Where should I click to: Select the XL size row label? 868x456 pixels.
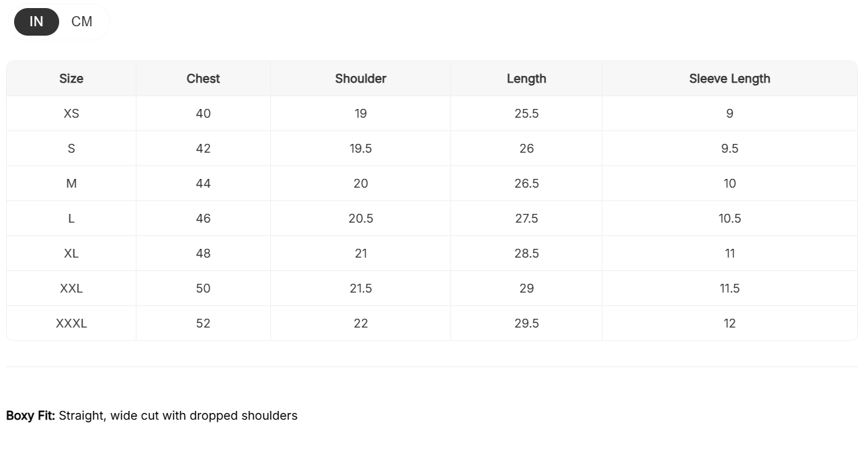point(71,254)
